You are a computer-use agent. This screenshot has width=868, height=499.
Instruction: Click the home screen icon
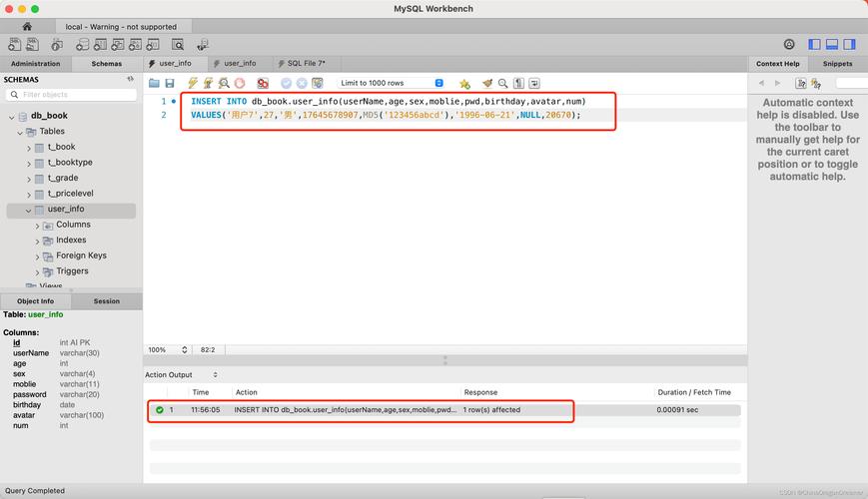(x=27, y=26)
